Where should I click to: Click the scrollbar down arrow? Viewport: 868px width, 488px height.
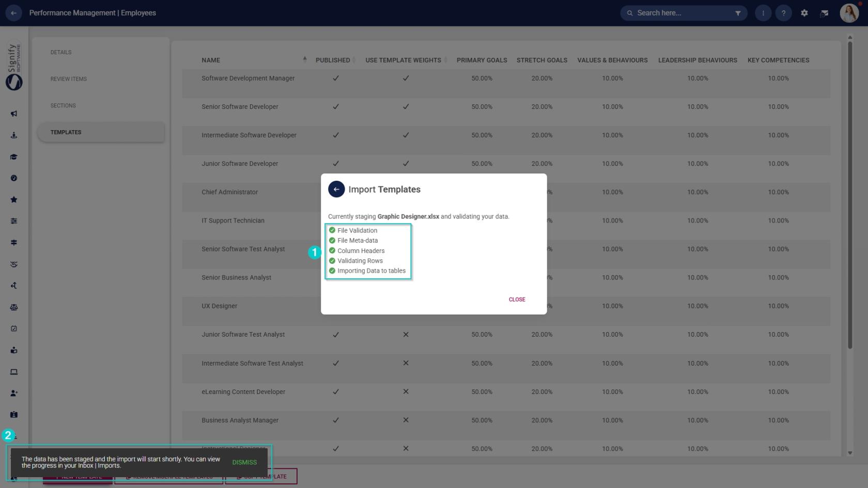[850, 453]
